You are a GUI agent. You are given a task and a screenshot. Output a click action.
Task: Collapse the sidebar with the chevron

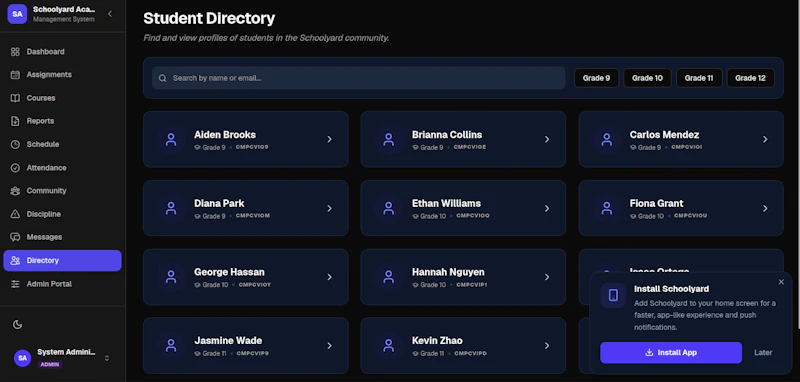click(110, 14)
